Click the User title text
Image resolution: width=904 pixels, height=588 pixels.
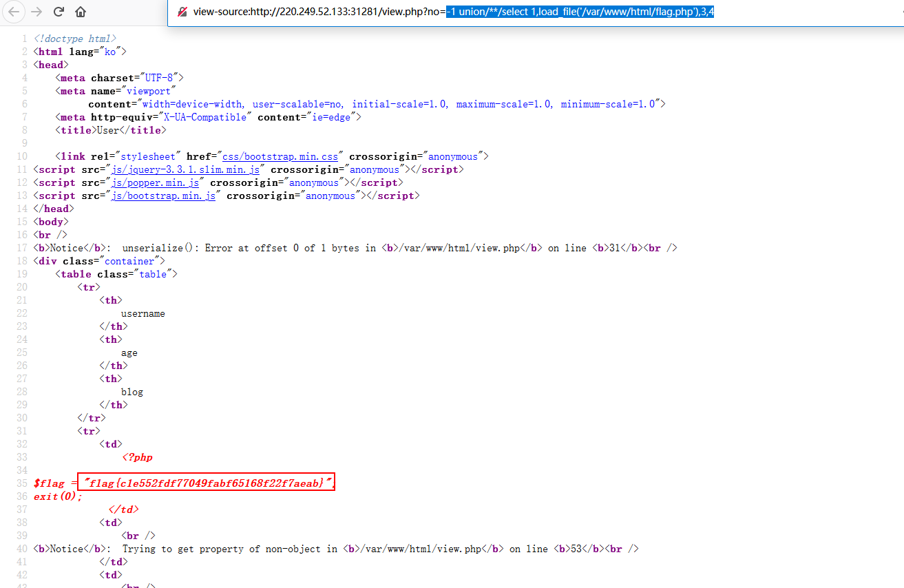pyautogui.click(x=107, y=130)
